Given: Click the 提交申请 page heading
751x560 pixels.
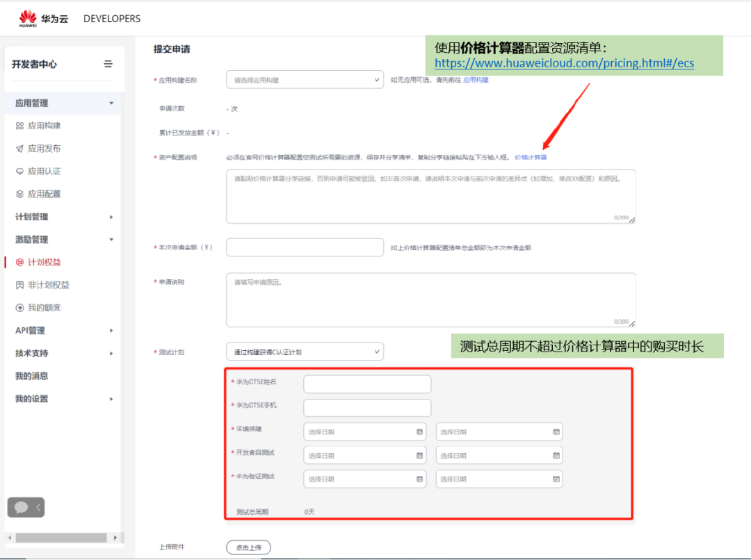Looking at the screenshot, I should click(x=172, y=49).
